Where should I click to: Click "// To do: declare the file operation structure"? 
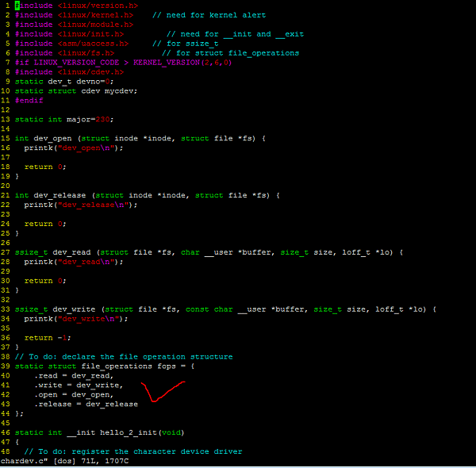124,357
